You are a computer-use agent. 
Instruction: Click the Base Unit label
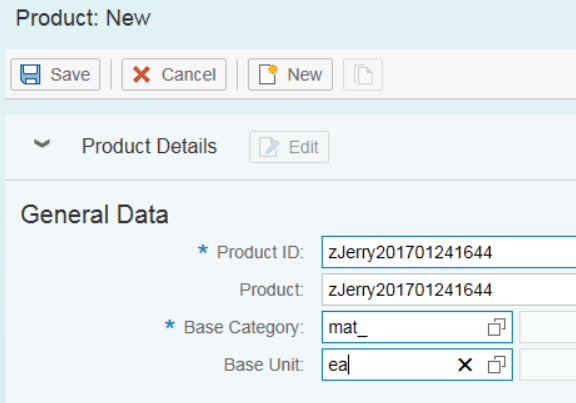pos(264,365)
